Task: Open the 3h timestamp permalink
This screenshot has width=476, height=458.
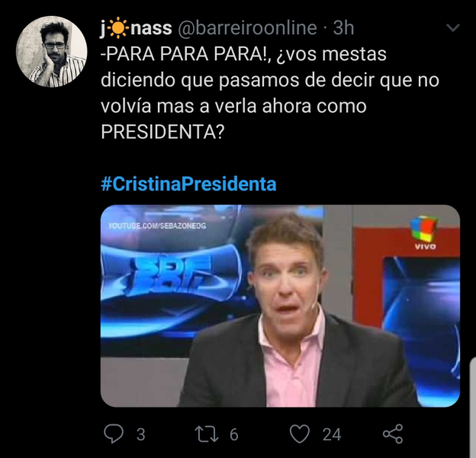Action: 343,28
